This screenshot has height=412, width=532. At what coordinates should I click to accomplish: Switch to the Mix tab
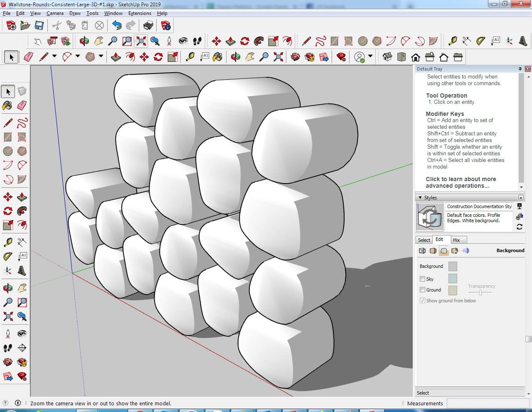click(456, 240)
